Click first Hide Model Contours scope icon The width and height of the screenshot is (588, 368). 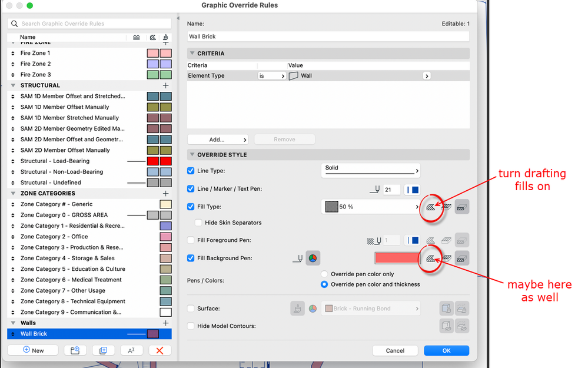446,326
